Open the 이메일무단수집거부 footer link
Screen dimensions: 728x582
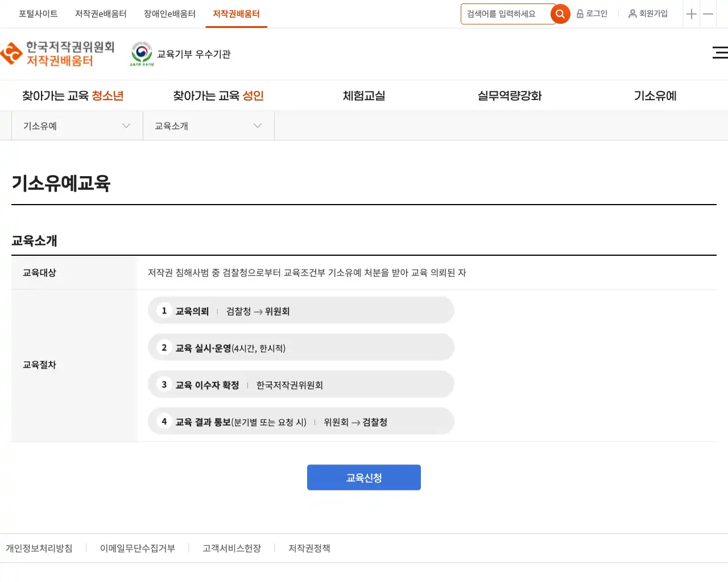point(138,548)
